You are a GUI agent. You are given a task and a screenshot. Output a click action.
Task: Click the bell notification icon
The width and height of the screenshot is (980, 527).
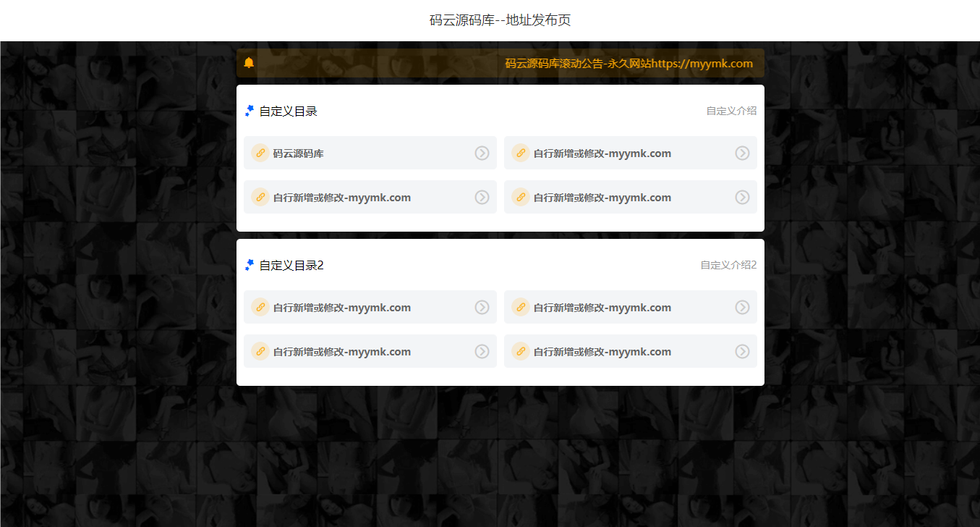[x=250, y=63]
